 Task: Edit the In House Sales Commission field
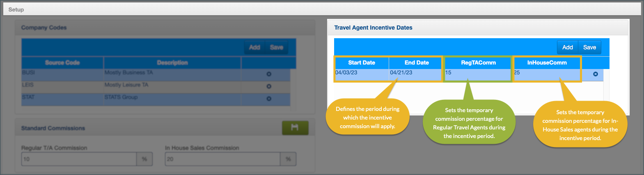click(x=222, y=159)
